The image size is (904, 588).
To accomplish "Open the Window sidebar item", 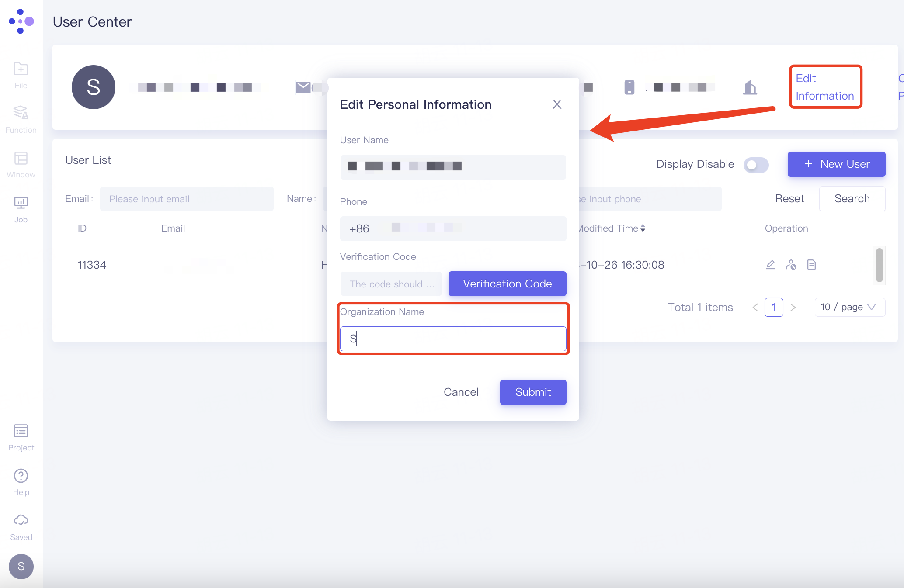I will [21, 164].
